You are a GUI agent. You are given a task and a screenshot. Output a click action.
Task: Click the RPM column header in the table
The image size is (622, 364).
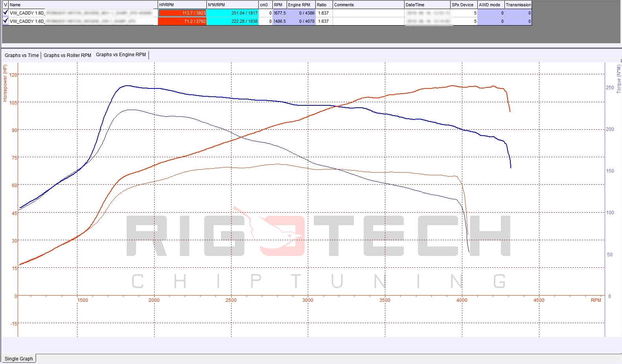pos(280,5)
